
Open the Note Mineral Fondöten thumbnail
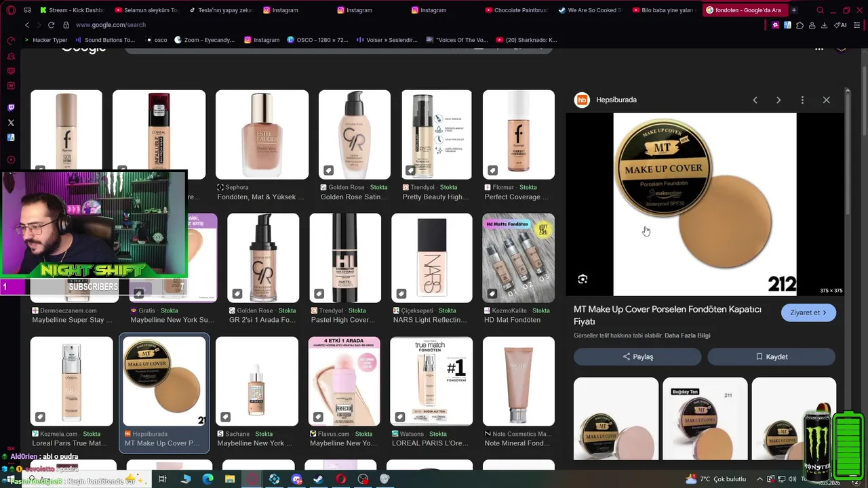coord(519,381)
